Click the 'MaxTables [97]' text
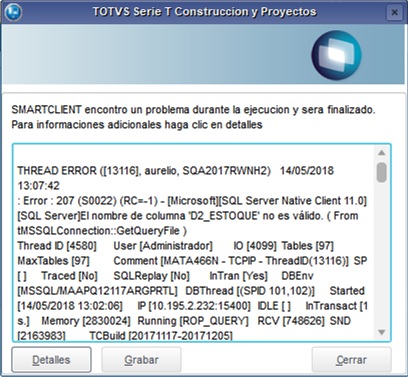Viewport: 408px width, 377px height. 53,261
